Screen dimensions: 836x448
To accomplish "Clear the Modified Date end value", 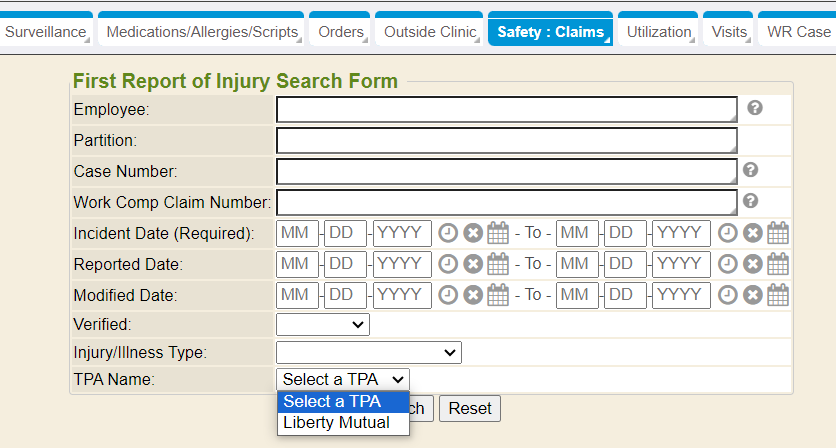I will 753,296.
